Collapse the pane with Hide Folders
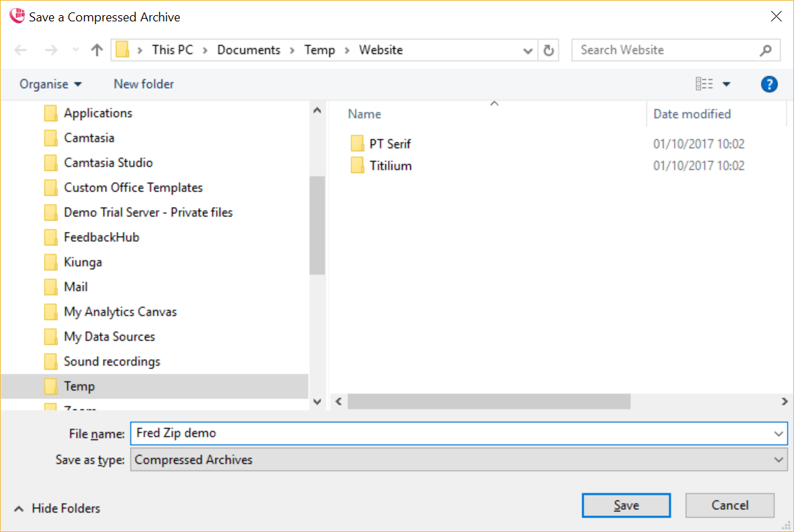794x532 pixels. (x=57, y=509)
